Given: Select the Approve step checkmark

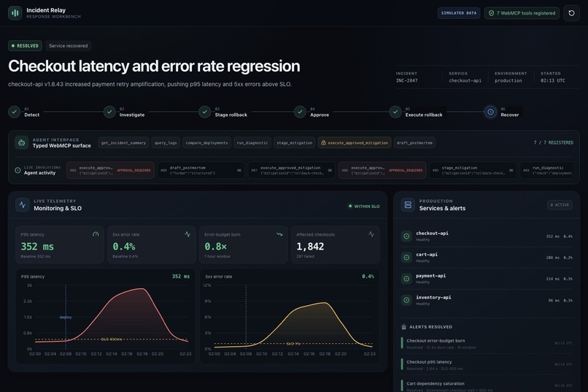Looking at the screenshot, I should click(300, 112).
